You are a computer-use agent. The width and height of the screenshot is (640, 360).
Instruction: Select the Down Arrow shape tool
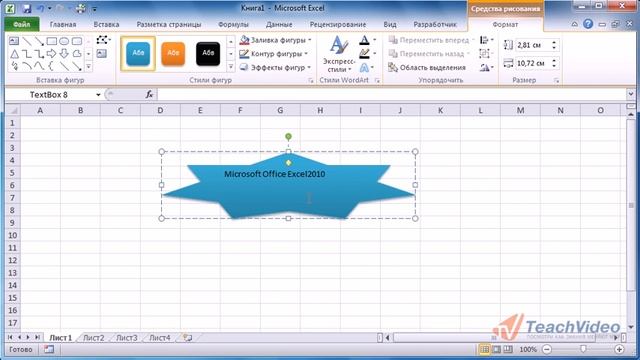point(64,53)
